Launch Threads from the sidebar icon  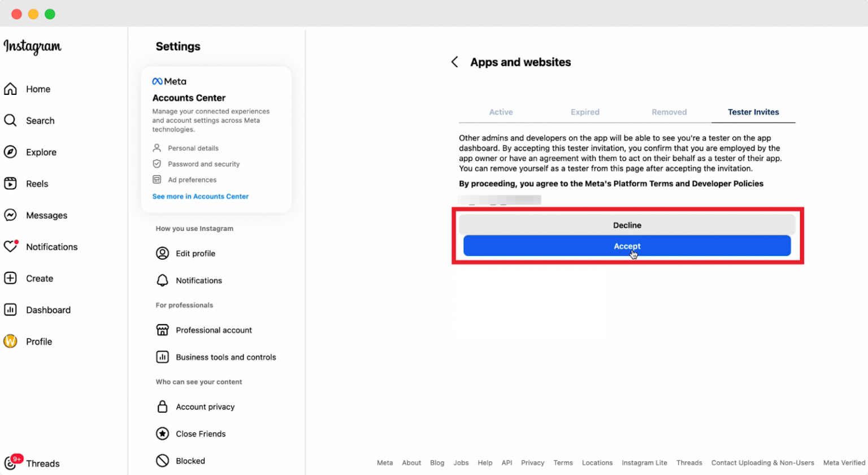(x=11, y=463)
